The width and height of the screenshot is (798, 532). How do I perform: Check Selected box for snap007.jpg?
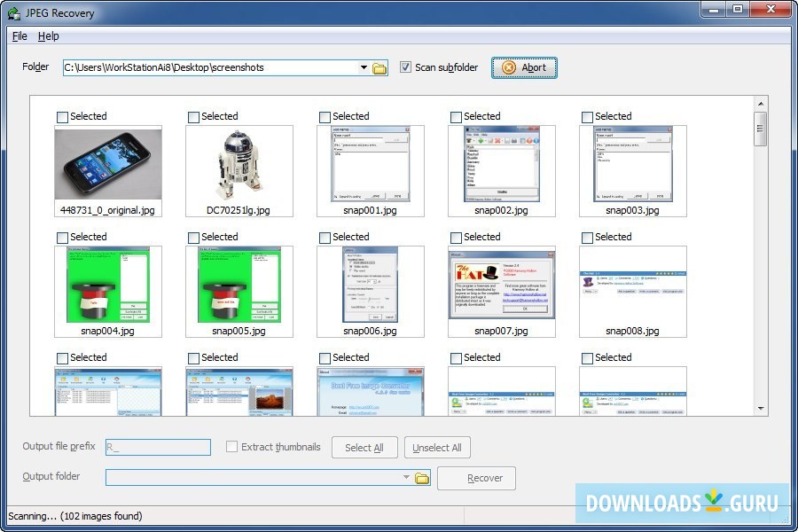(x=456, y=238)
